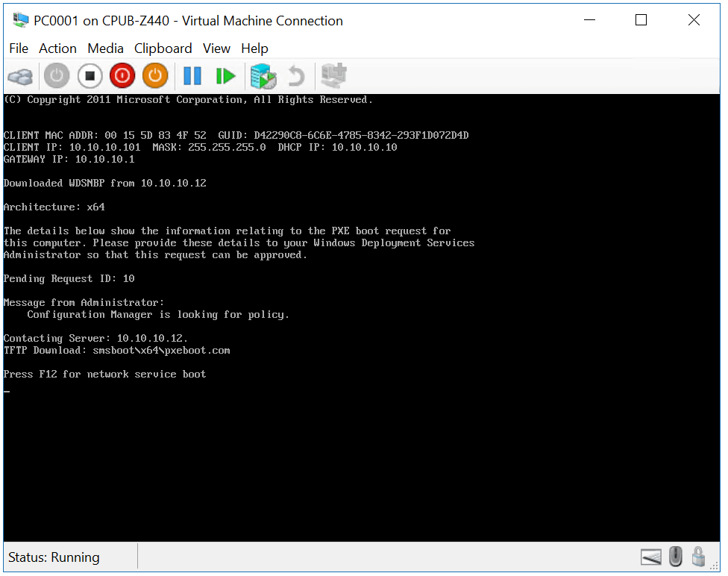Click the keyboard status icon in status bar

(650, 557)
